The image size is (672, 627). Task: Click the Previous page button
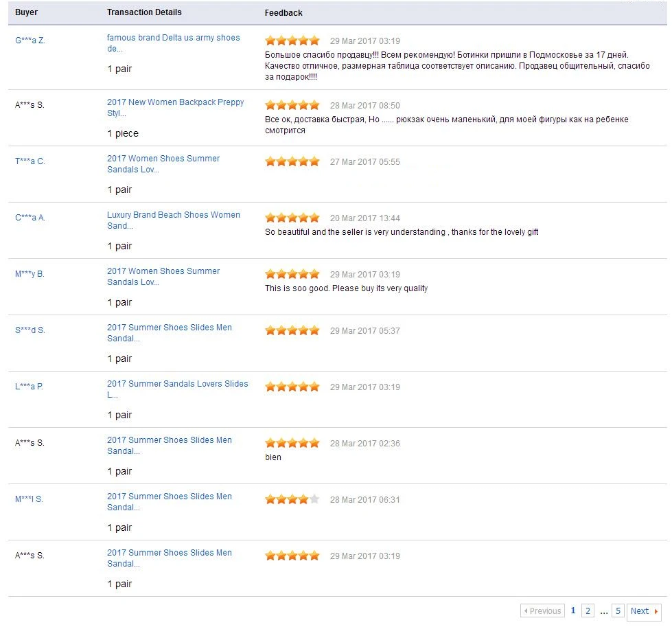coord(542,611)
